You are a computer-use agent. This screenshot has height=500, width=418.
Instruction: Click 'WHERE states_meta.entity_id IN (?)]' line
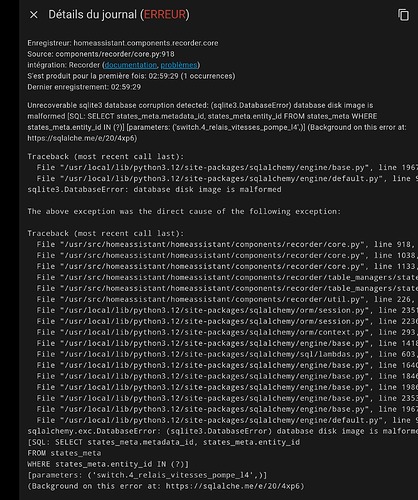point(108,464)
